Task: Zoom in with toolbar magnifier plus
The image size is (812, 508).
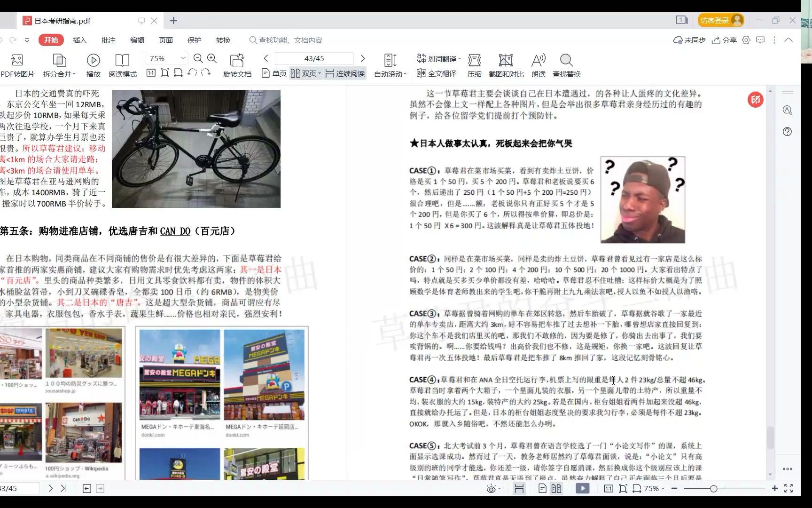Action: (212, 58)
